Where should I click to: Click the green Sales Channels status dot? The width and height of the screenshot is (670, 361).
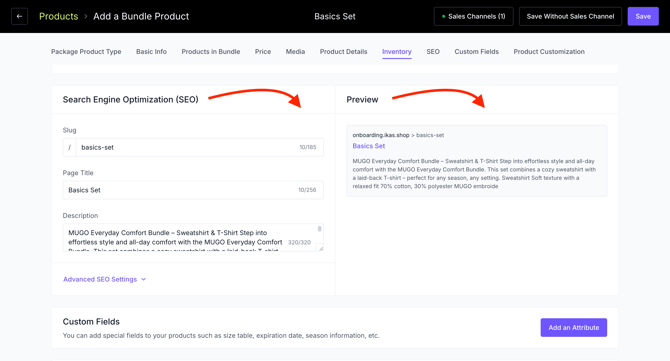click(x=444, y=17)
